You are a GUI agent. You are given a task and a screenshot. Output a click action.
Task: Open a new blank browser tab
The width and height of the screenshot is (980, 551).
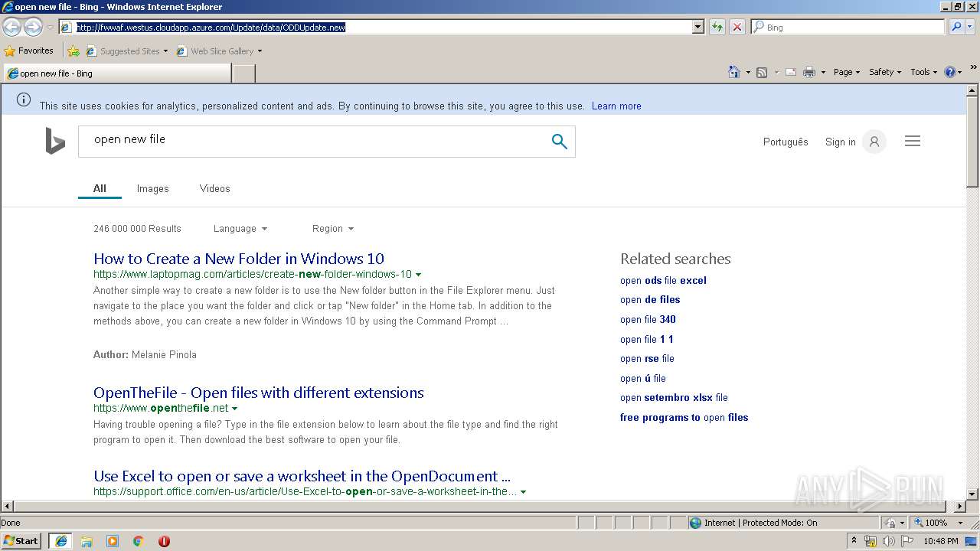pos(243,73)
